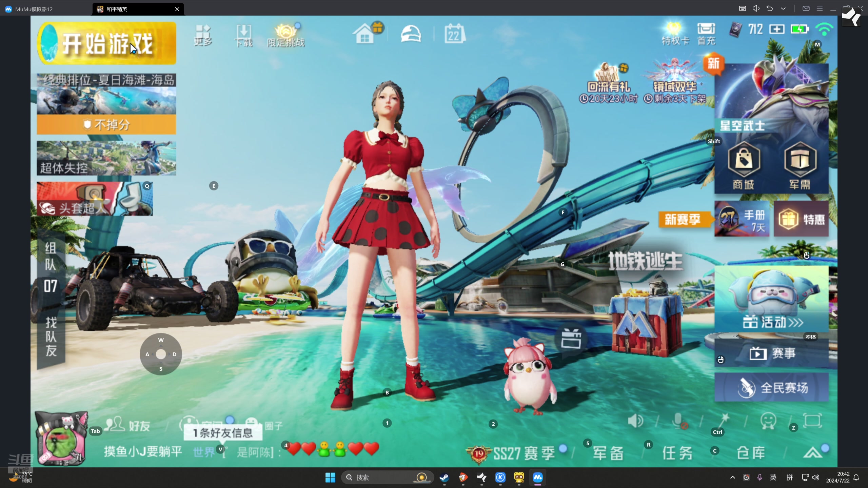
Task: Open the 头套超人 mode card
Action: click(95, 199)
